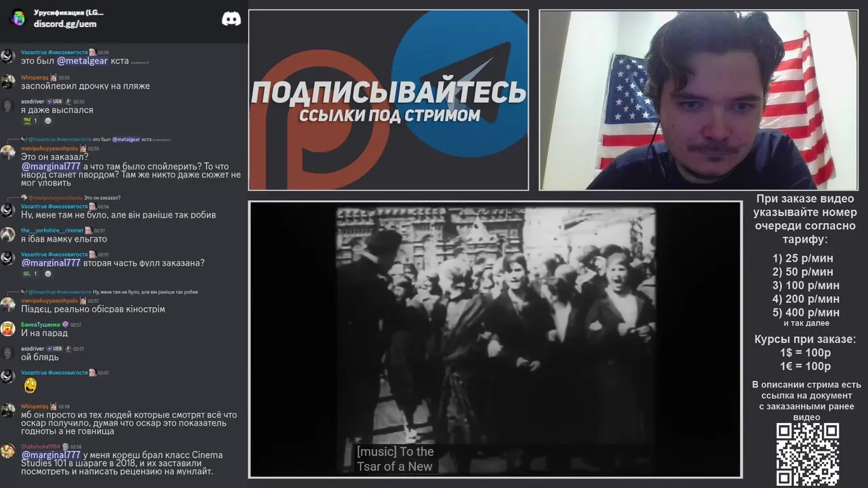The height and width of the screenshot is (488, 868).
Task: Open the discord.gg/uem invite link
Action: pos(65,24)
